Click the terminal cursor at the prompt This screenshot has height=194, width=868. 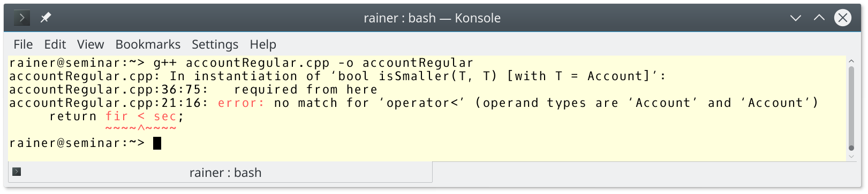coord(157,143)
